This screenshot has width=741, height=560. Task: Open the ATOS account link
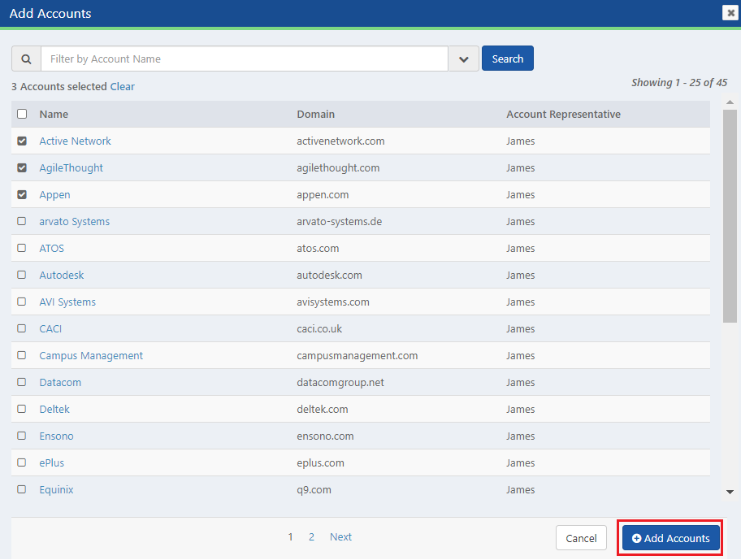[x=51, y=248]
